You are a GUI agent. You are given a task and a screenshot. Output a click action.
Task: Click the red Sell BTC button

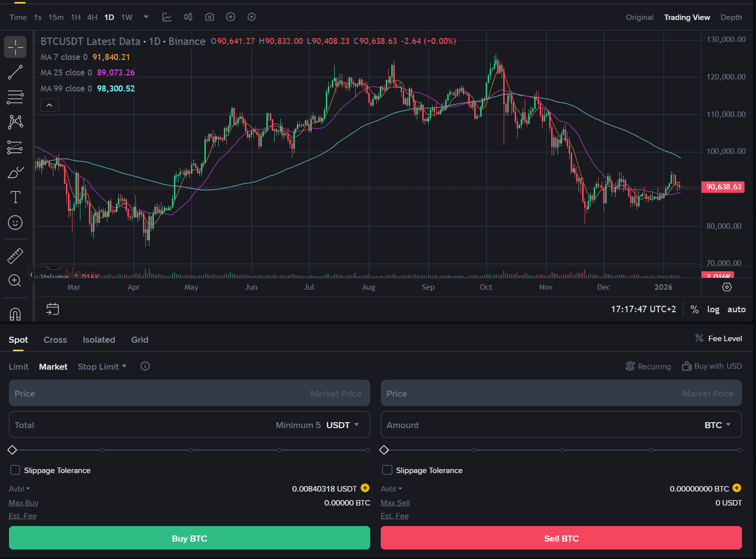coord(561,538)
